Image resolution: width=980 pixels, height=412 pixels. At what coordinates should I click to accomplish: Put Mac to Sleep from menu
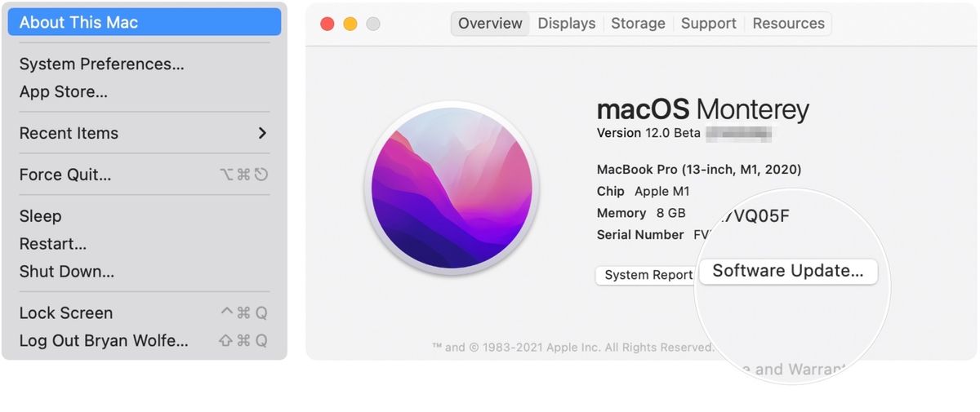145,216
